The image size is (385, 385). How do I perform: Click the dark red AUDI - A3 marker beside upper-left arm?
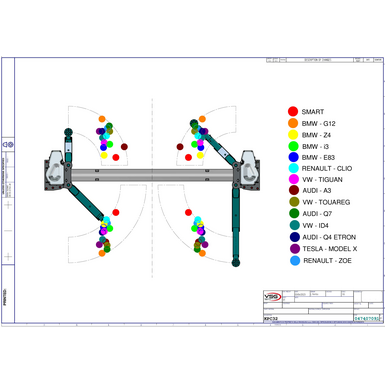click(124, 147)
